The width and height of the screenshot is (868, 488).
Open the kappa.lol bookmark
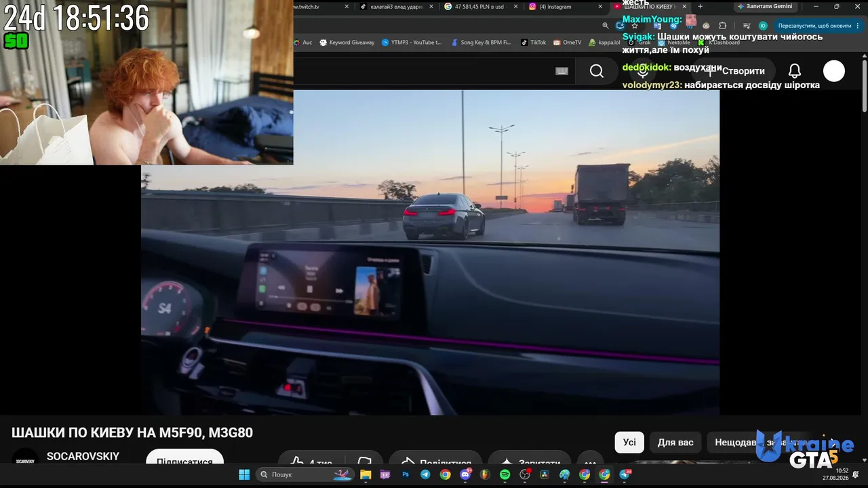(x=604, y=42)
